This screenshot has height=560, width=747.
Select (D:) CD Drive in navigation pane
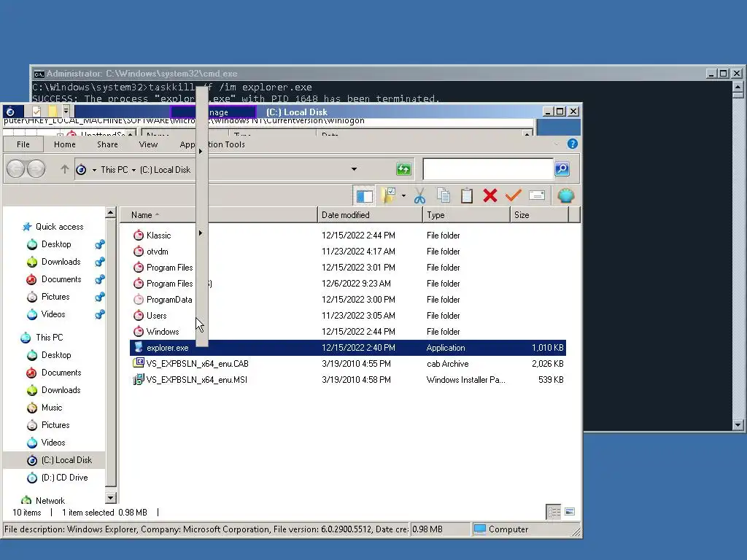(x=64, y=478)
